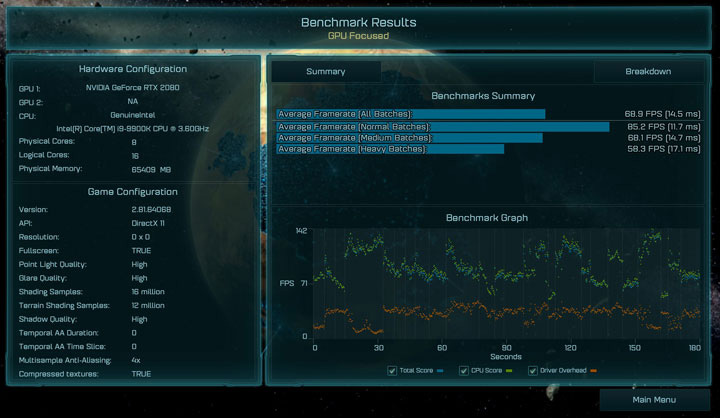
Task: Click the 180 seconds axis label
Action: pos(695,348)
